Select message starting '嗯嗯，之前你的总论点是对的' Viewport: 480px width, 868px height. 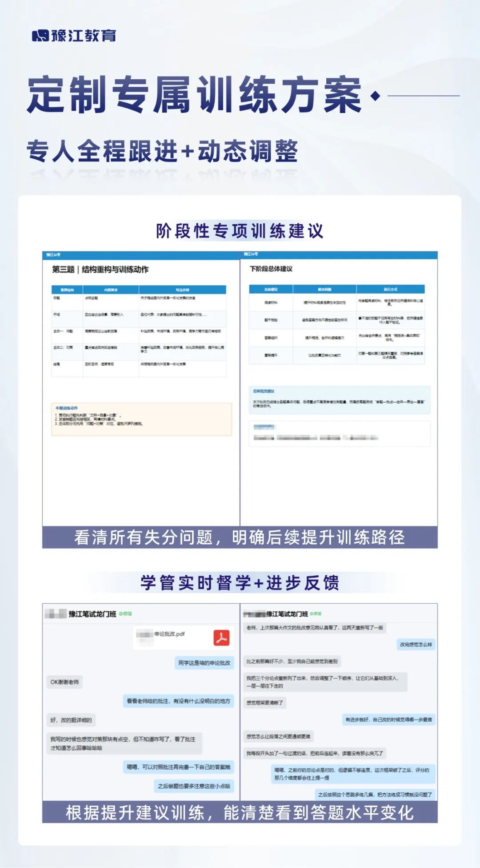353,774
